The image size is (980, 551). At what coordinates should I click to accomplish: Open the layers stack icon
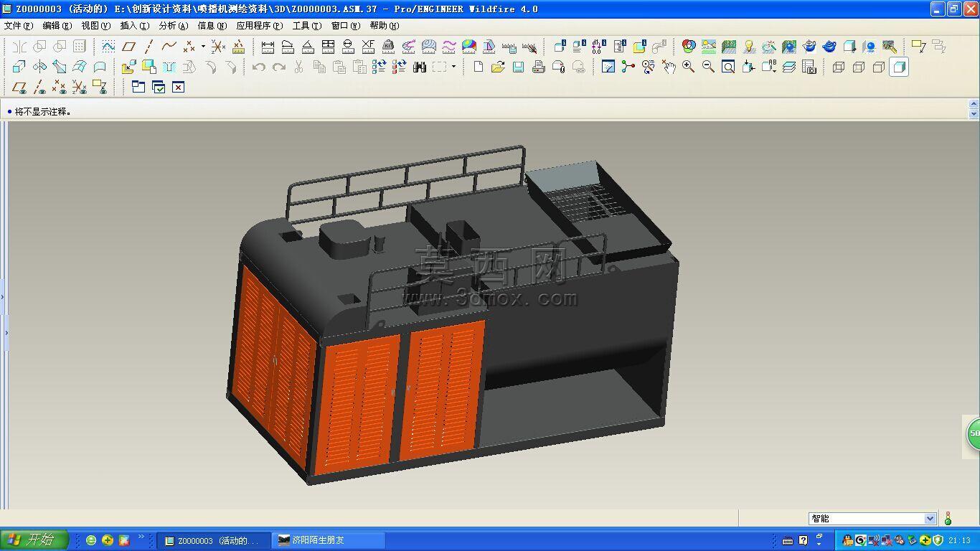click(789, 67)
